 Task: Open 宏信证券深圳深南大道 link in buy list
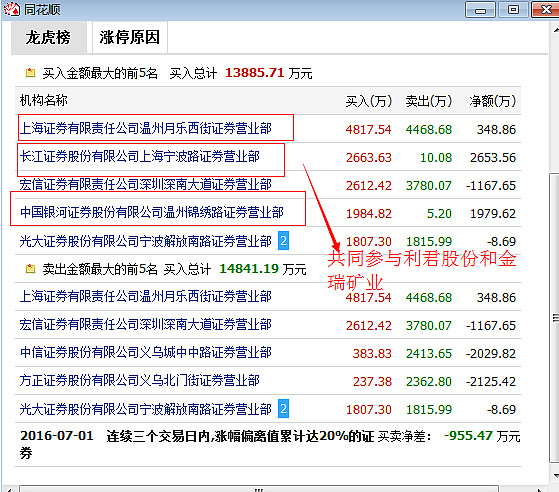(x=145, y=185)
